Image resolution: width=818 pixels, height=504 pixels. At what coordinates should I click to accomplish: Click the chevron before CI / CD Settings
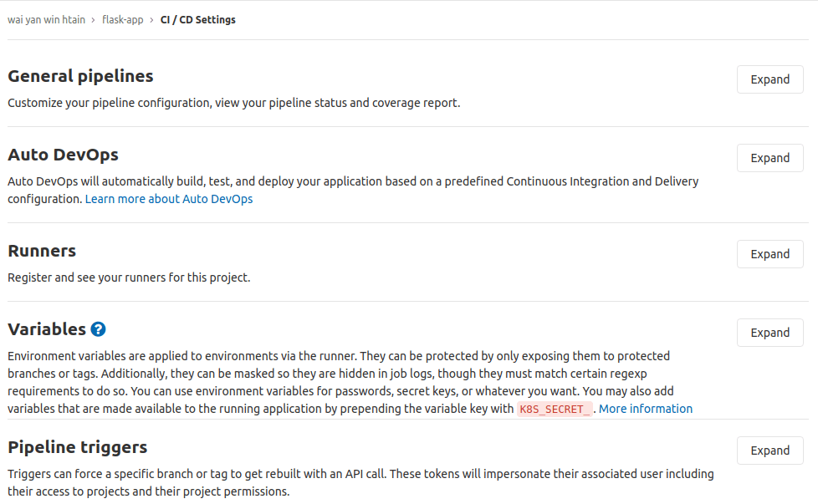[x=151, y=20]
